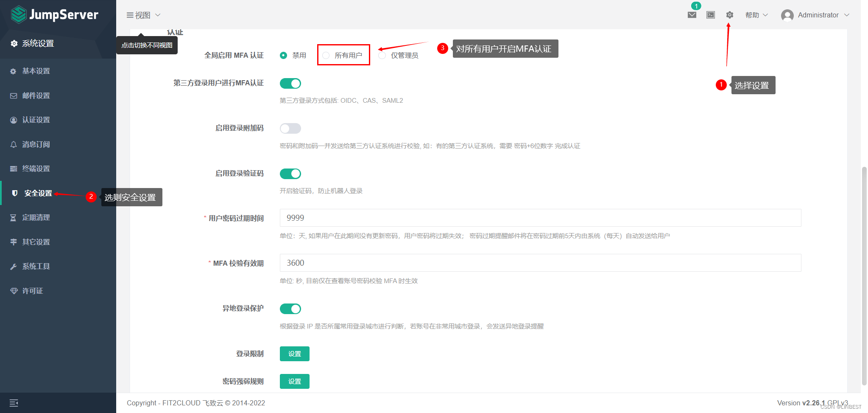Screen dimensions: 868x413
Task: Select the 所有用户 MFA radio option
Action: [326, 55]
